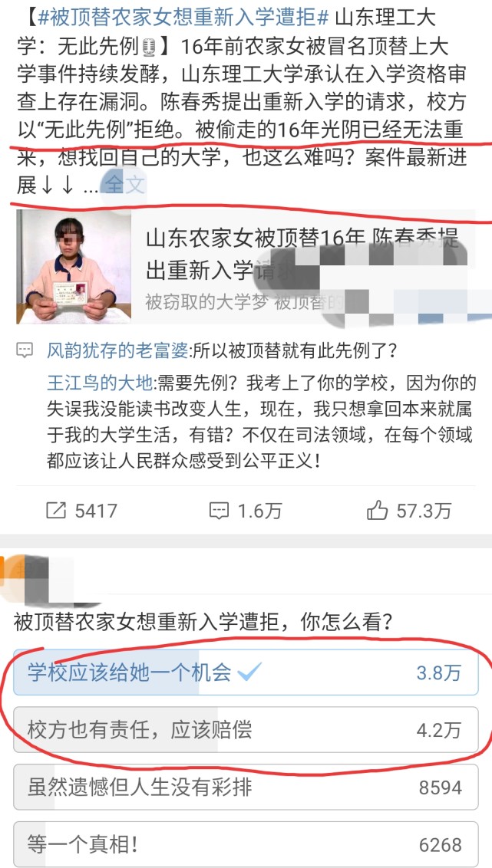Open the article card 山东农家女被顶替16年
The height and width of the screenshot is (868, 492).
tap(246, 267)
